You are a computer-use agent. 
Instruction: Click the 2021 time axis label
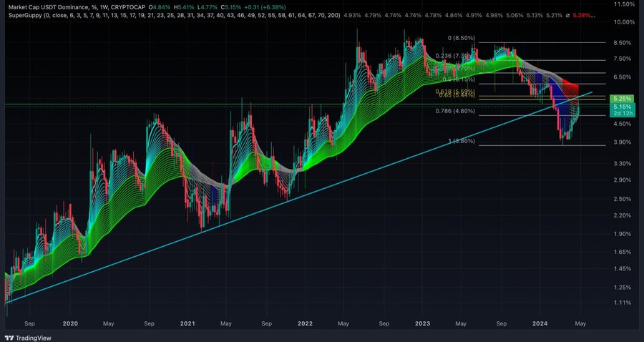point(187,323)
